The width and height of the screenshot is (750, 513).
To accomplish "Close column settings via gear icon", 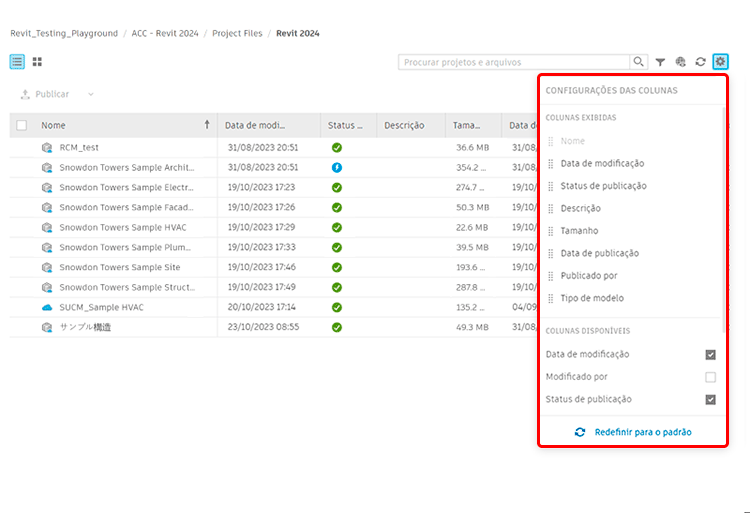I will [x=721, y=62].
